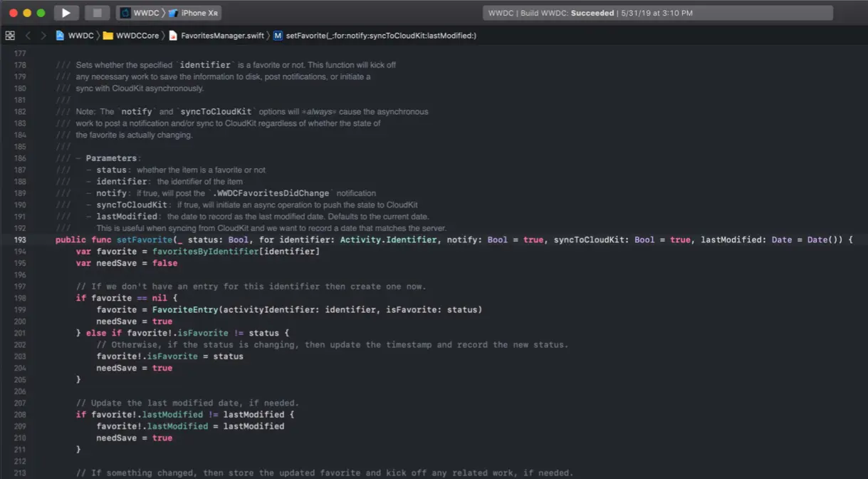Click the Stop button in toolbar
Viewport: 868px width, 479px height.
point(98,13)
